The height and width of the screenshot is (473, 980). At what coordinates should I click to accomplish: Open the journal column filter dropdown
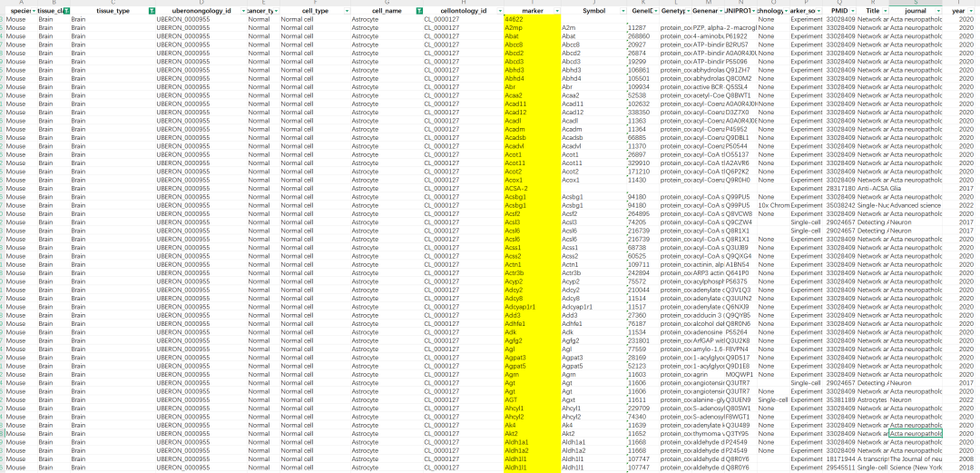(939, 12)
